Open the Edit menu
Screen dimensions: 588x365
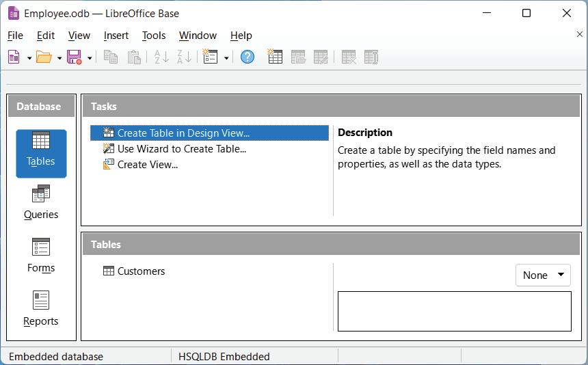(x=46, y=36)
